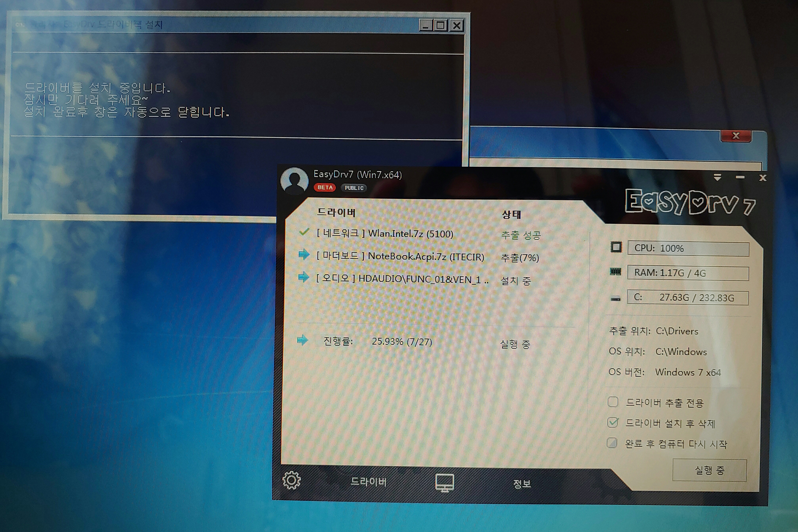Click the 상태 column header

tap(511, 214)
